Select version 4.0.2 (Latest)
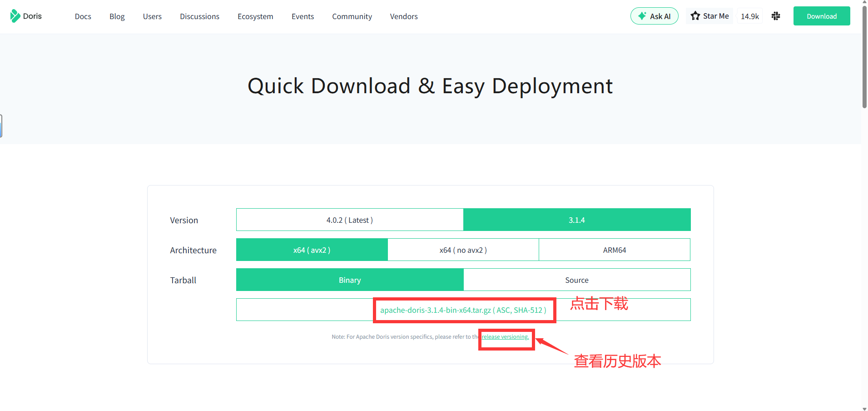Screen dimensions: 868x411 349,220
